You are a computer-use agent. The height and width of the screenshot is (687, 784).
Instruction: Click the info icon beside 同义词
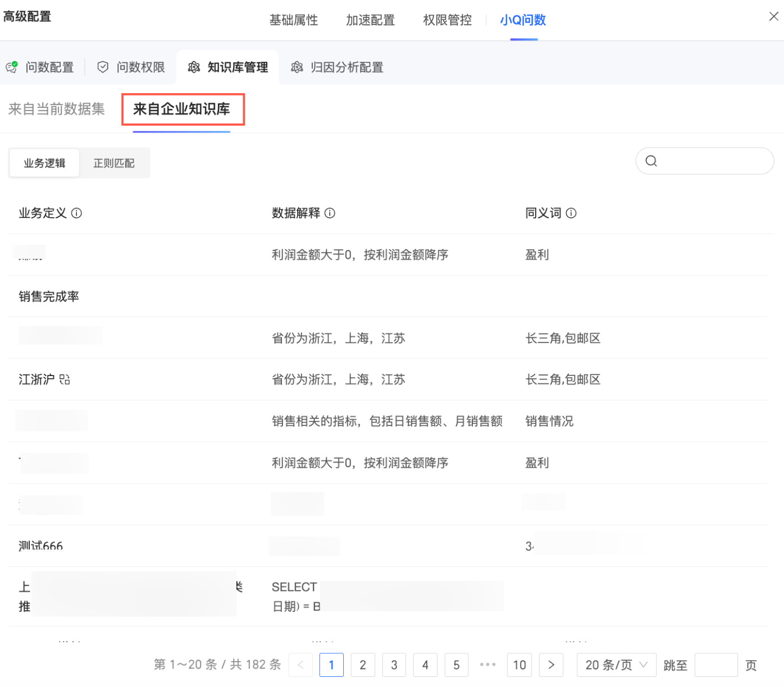571,213
